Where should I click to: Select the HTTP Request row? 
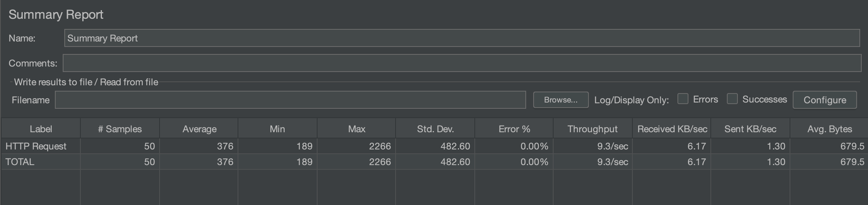(434, 146)
